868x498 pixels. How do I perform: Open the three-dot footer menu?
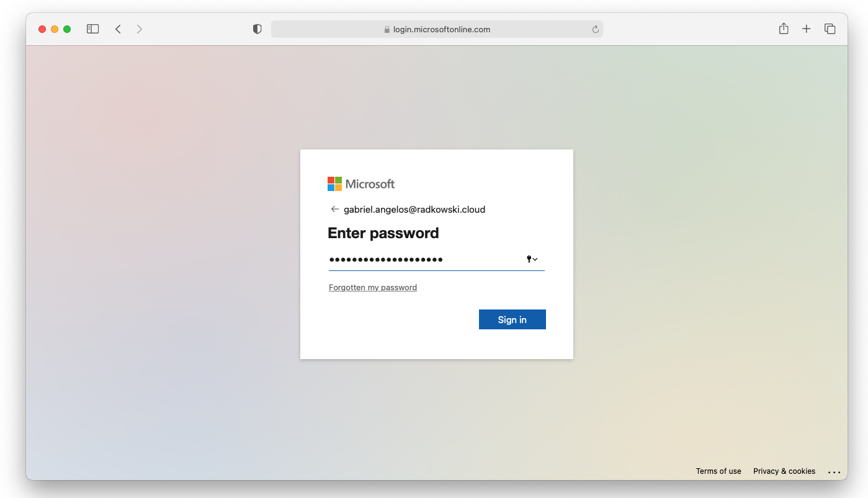834,472
